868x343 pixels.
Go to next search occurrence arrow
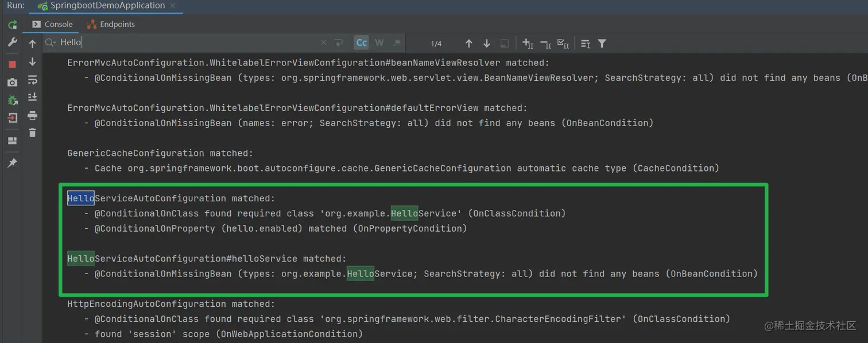point(487,44)
